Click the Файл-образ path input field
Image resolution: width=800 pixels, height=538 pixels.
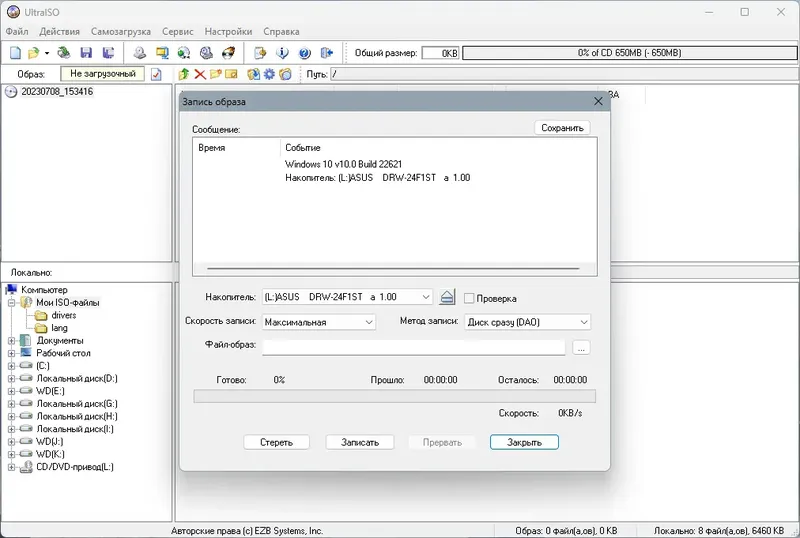tap(414, 348)
